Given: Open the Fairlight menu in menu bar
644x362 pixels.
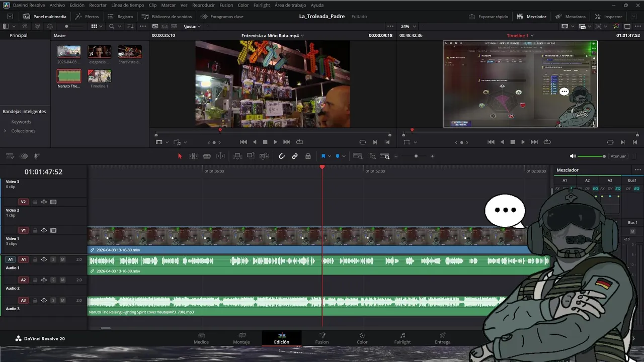Looking at the screenshot, I should pos(262,5).
